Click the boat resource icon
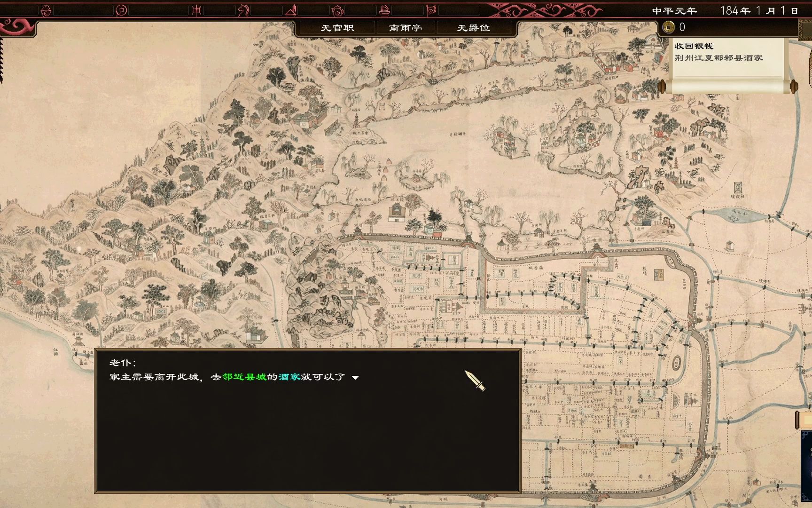 (x=384, y=10)
